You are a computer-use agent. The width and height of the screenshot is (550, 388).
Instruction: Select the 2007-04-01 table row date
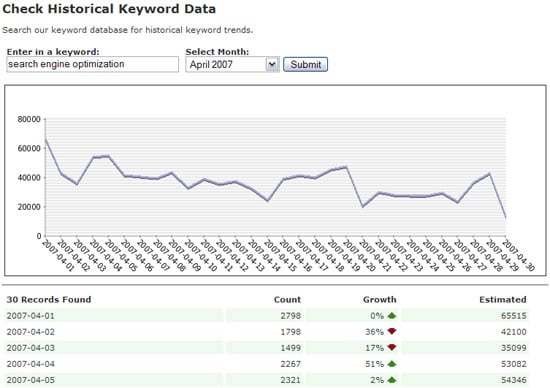click(x=31, y=316)
